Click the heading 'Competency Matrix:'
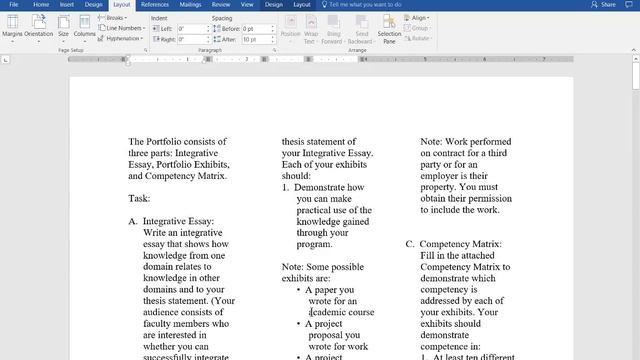The width and height of the screenshot is (640, 360). 461,244
